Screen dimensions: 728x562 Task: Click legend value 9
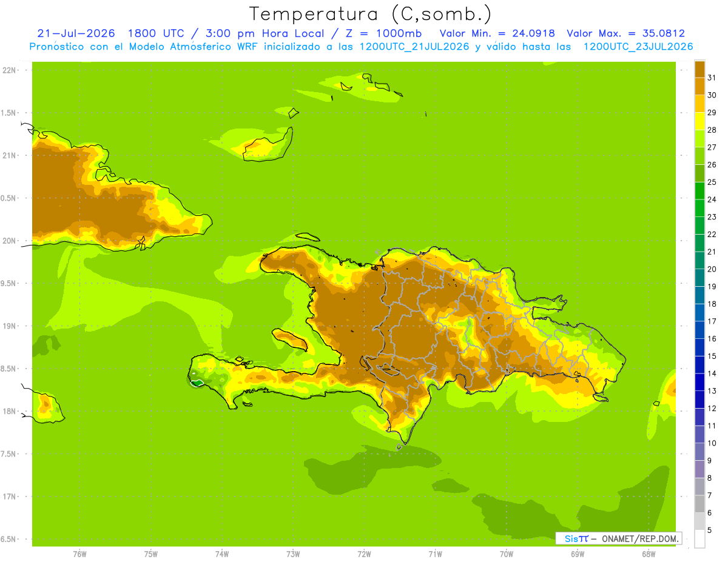point(710,461)
